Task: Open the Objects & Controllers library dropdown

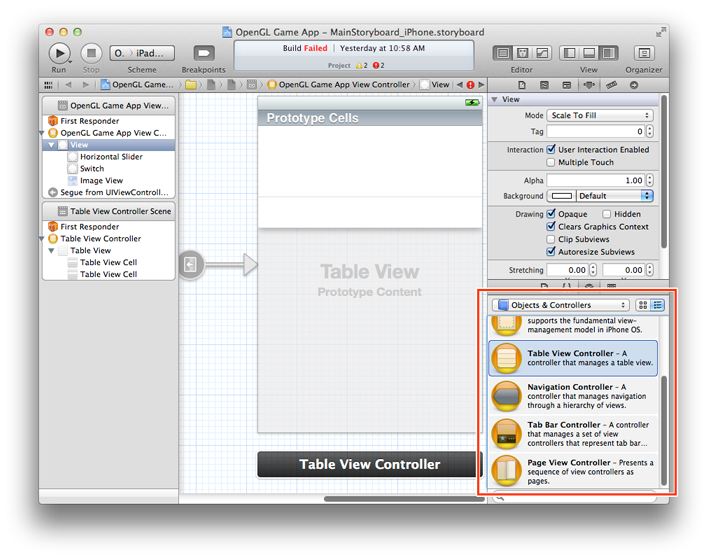Action: coord(560,305)
